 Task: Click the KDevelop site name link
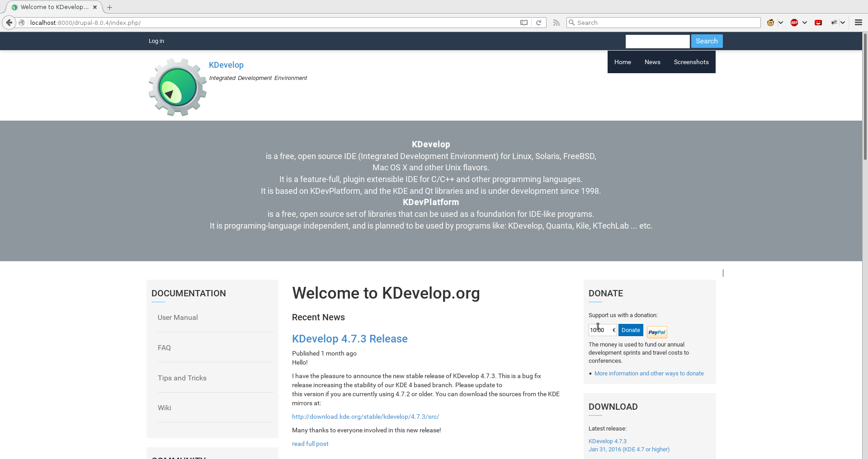point(226,65)
